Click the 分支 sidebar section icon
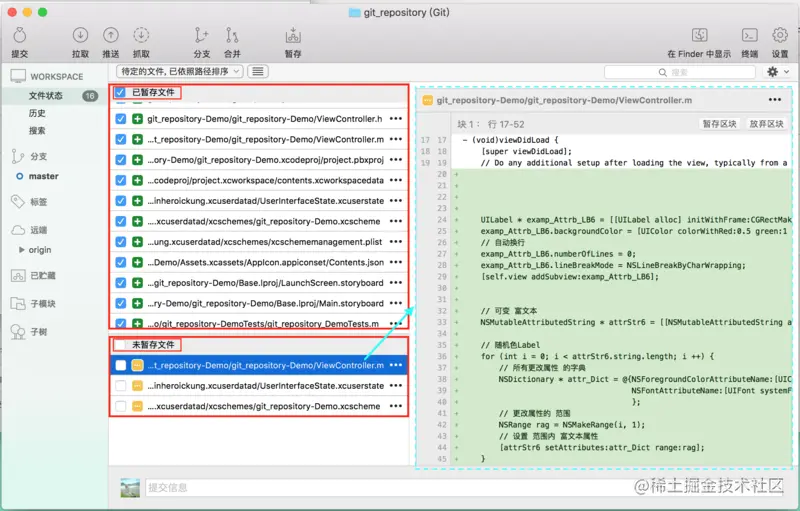Screen dimensions: 800x511 [x=18, y=156]
